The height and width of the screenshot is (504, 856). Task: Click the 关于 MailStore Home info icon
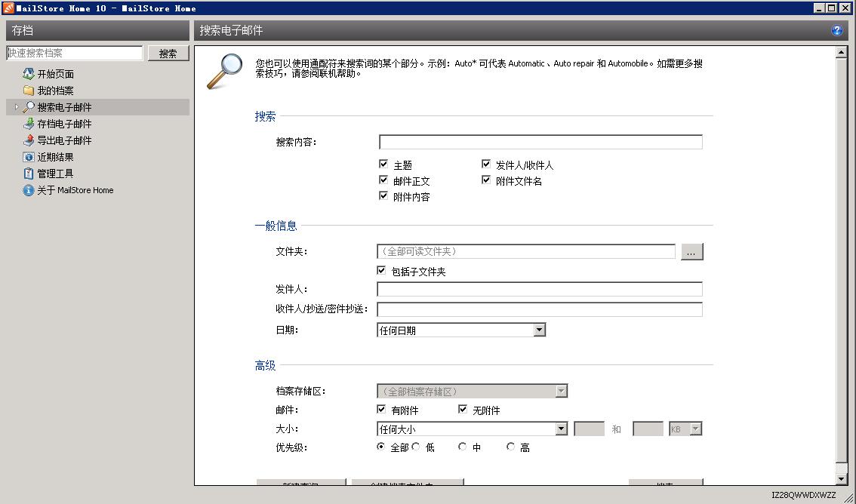click(x=29, y=190)
